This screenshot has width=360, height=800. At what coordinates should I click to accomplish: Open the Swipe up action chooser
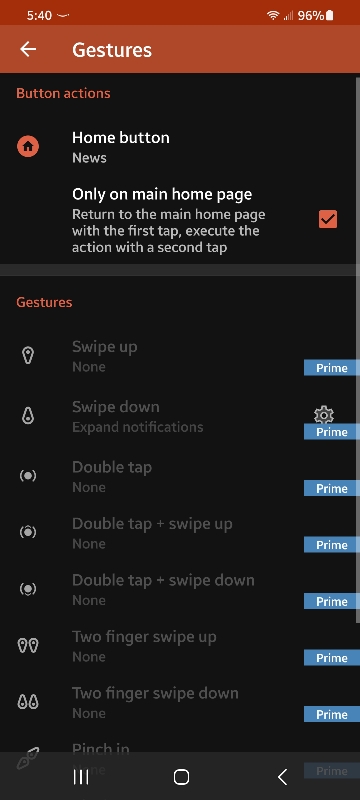click(x=180, y=356)
